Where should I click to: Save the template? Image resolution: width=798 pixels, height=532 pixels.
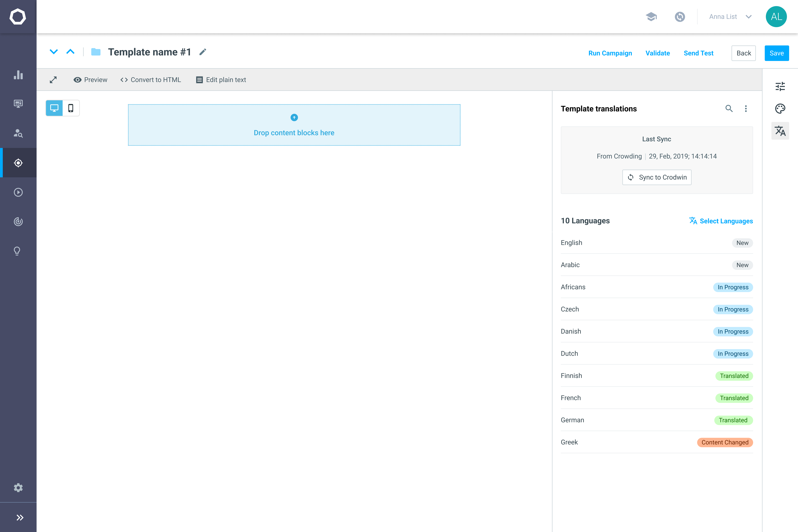click(x=777, y=53)
